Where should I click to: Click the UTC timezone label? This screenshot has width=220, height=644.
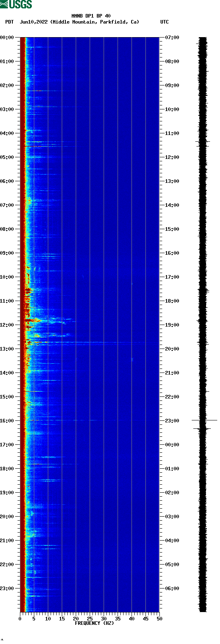point(165,22)
